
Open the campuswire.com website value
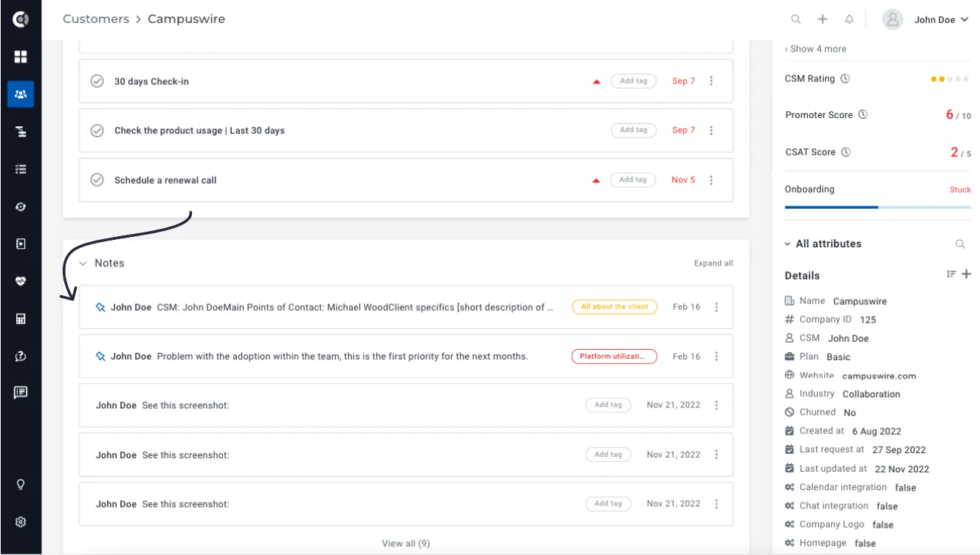click(879, 376)
